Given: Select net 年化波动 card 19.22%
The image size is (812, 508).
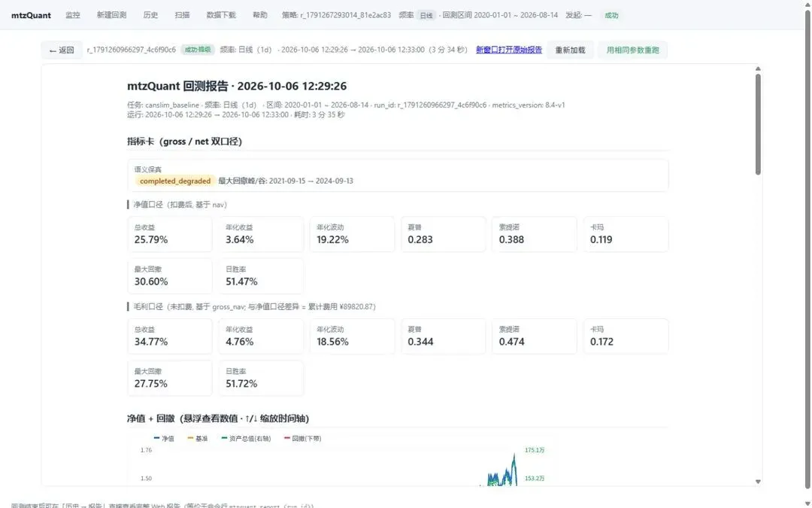Looking at the screenshot, I should coord(352,234).
